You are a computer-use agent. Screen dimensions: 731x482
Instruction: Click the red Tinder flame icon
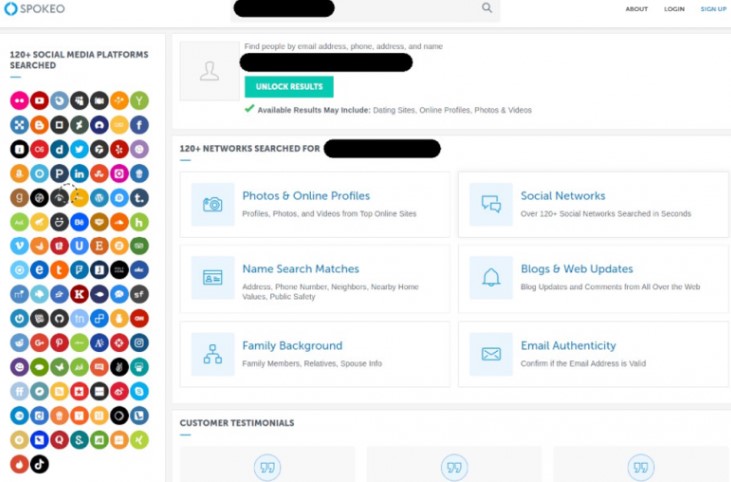[x=19, y=464]
